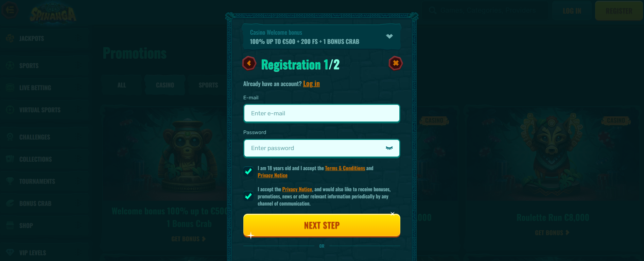Viewport: 644px width, 261px height.
Task: Close the registration dialog with the X icon
Action: 396,63
